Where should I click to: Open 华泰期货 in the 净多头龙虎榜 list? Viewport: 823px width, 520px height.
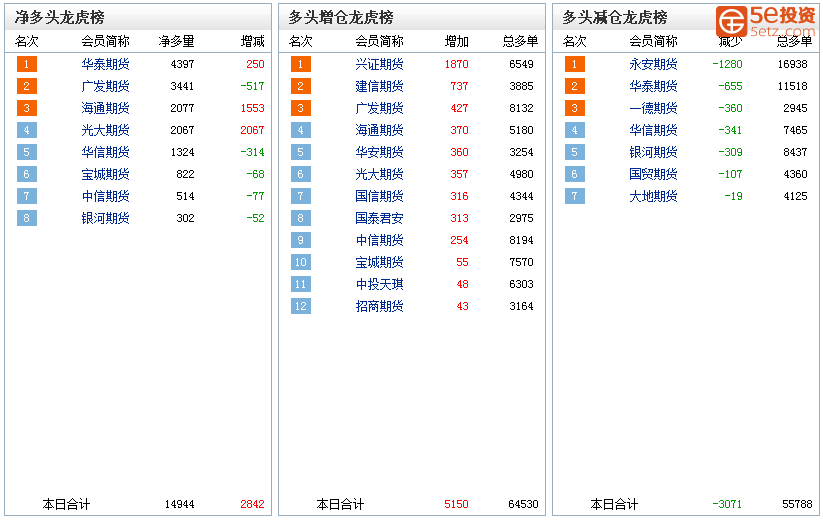[105, 64]
